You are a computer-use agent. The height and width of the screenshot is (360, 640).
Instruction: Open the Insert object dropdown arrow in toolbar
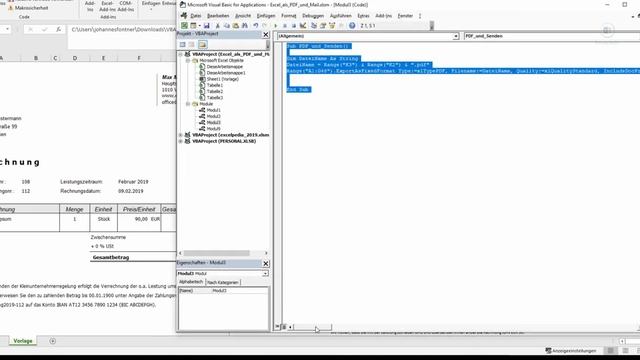coord(199,26)
